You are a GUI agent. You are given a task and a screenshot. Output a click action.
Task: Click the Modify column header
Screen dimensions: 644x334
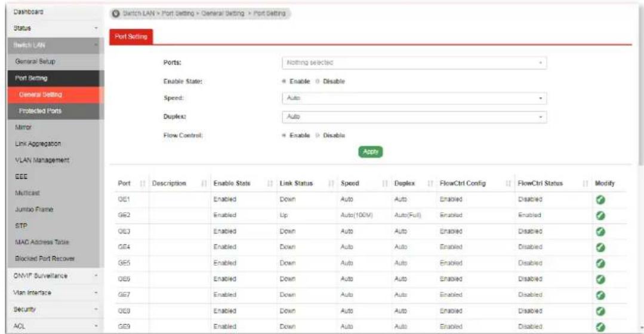point(604,183)
